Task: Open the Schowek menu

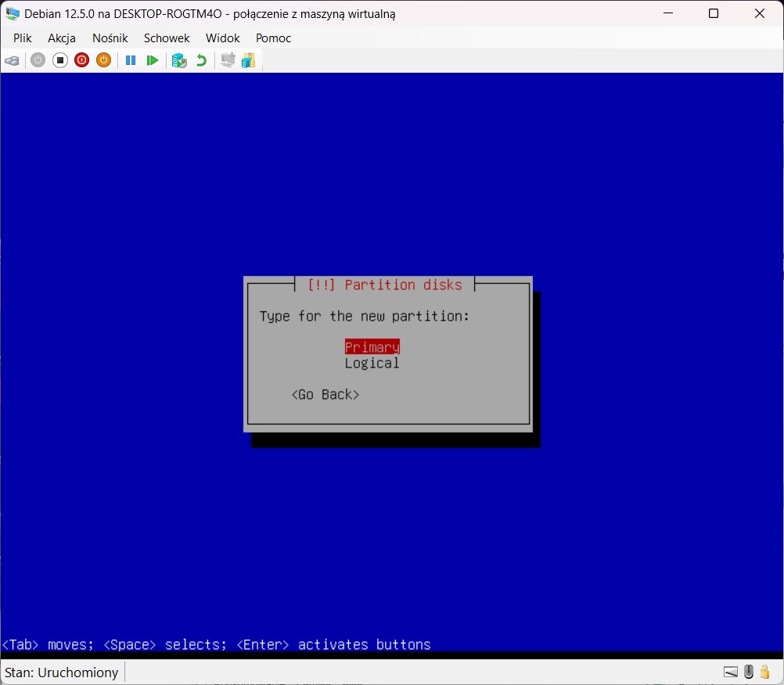Action: pos(167,38)
